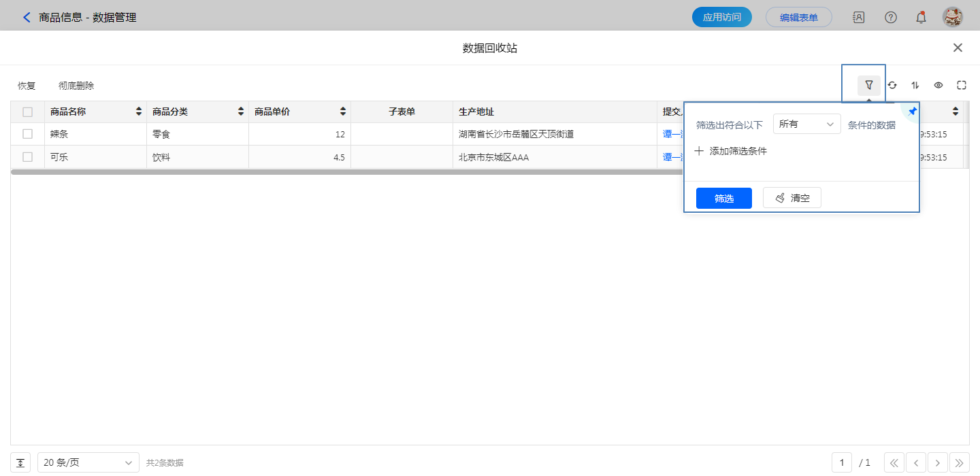Check the row for 可乐
The height and width of the screenshot is (476, 980).
[x=28, y=157]
